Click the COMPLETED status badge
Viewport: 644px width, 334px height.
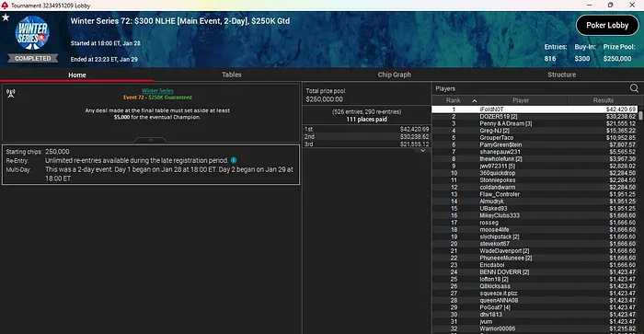(33, 58)
